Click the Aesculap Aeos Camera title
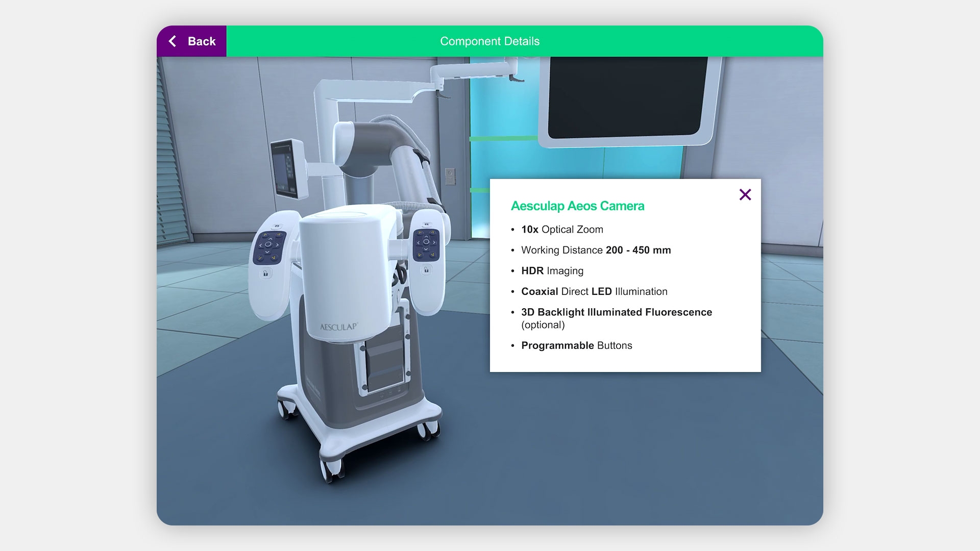Image resolution: width=980 pixels, height=551 pixels. pos(577,206)
